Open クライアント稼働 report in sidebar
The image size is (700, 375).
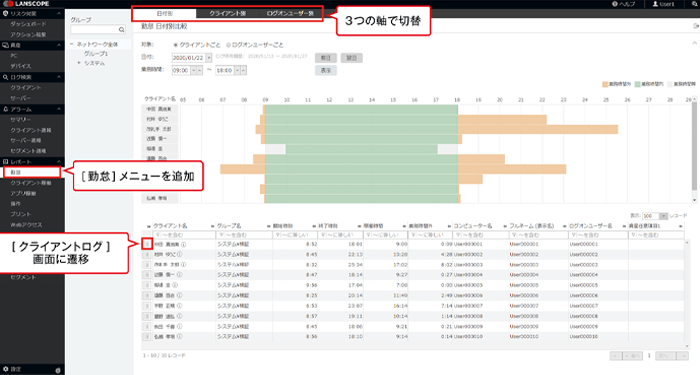(31, 183)
